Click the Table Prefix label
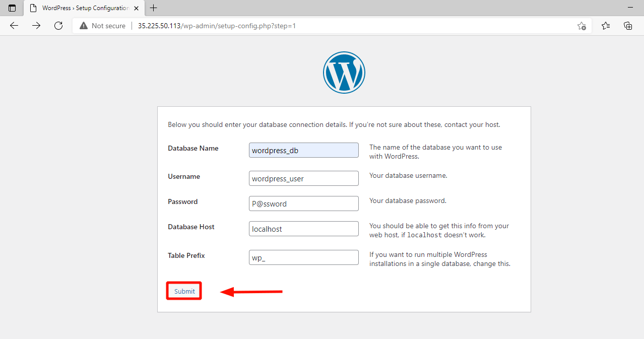 pos(186,256)
